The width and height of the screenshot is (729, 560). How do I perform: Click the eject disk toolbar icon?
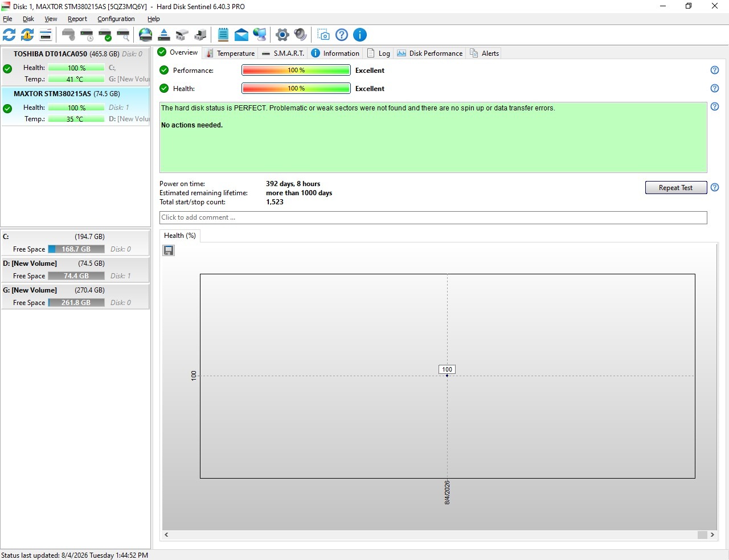(x=164, y=35)
